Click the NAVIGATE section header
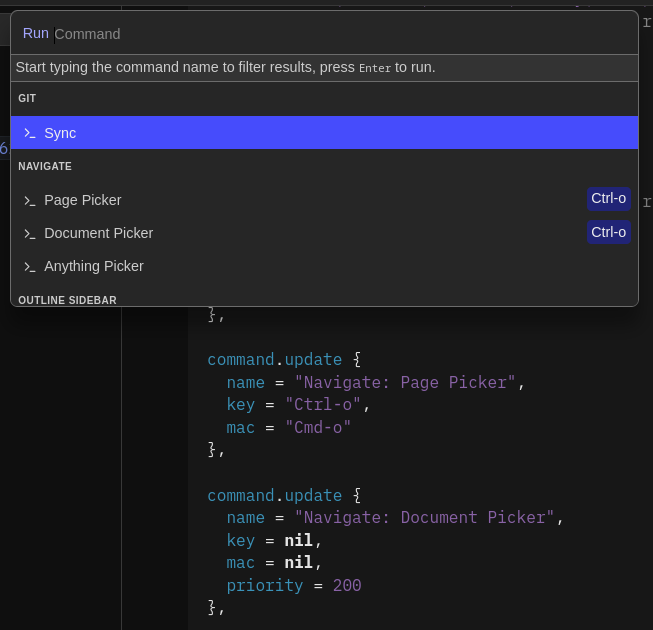Screen dimensions: 653x630 pos(45,166)
